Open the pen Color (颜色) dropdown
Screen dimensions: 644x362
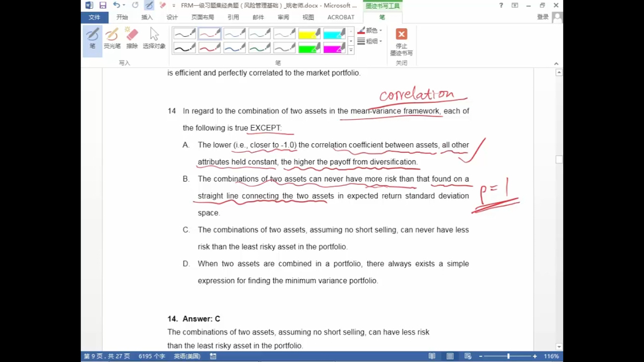coord(370,30)
